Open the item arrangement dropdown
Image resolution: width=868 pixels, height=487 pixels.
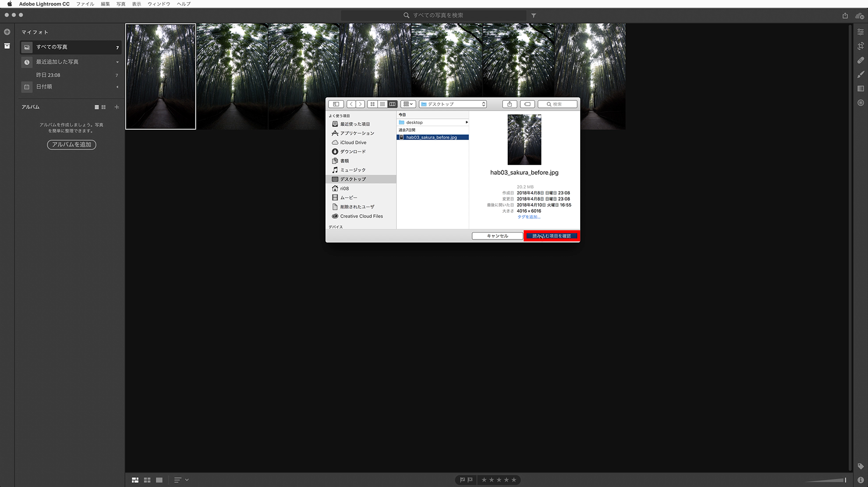point(408,104)
